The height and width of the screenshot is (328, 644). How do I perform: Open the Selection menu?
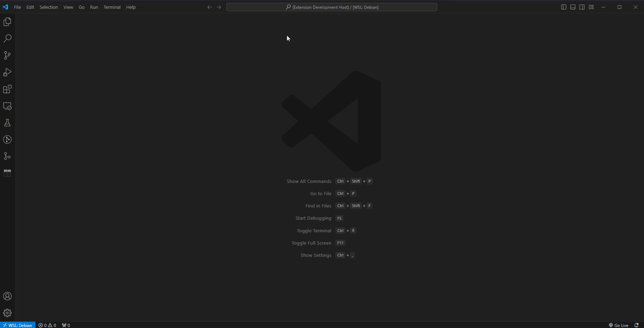[49, 7]
